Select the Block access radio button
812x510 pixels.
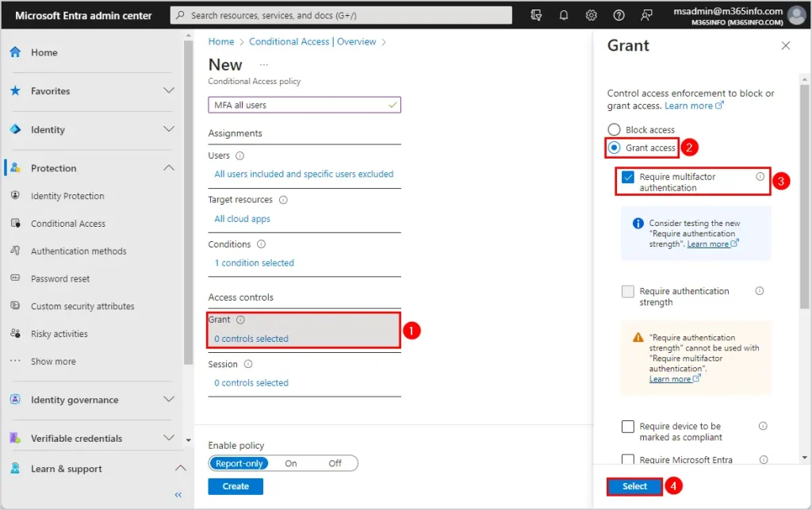(x=614, y=130)
